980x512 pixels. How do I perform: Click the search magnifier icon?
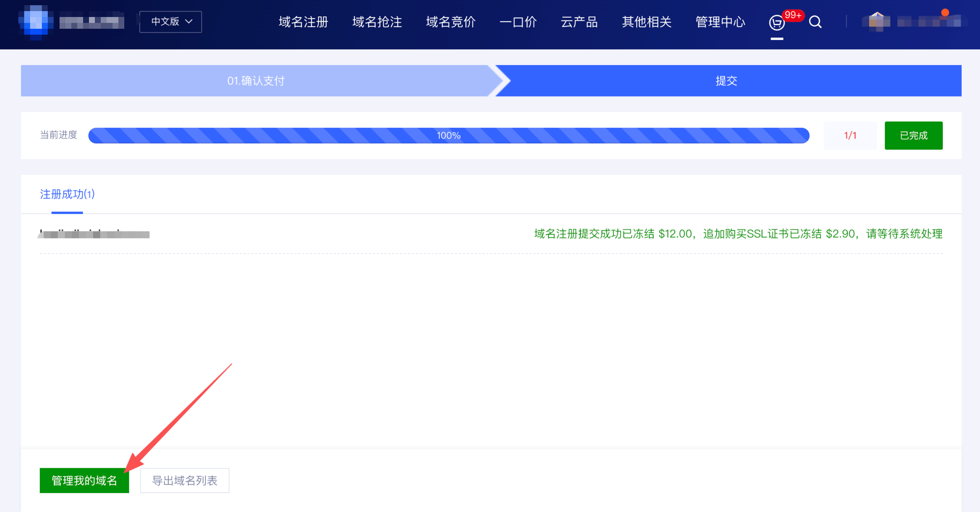[815, 22]
